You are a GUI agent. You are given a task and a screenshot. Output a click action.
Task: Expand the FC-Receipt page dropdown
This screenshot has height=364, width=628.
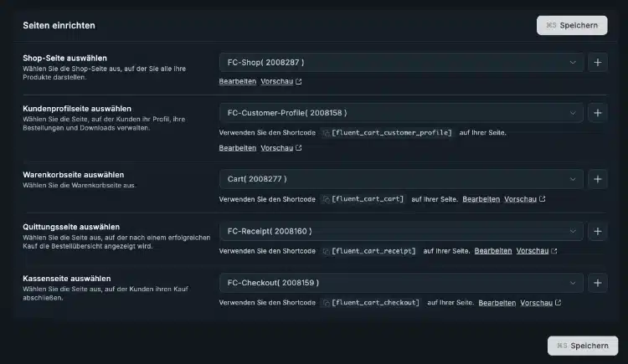[400, 231]
